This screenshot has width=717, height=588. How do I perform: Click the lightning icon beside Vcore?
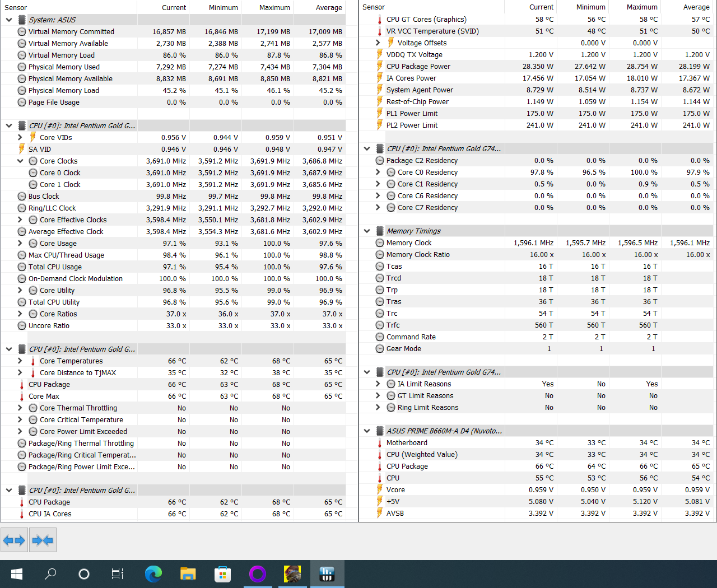point(380,489)
